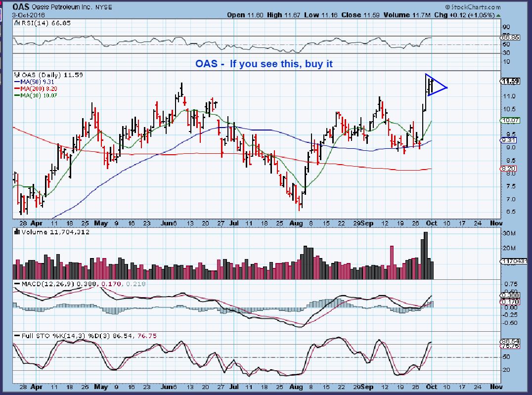Viewport: 532px width, 395px height.
Task: Click the 66.85 value tag on the RSI axis
Action: tap(511, 38)
